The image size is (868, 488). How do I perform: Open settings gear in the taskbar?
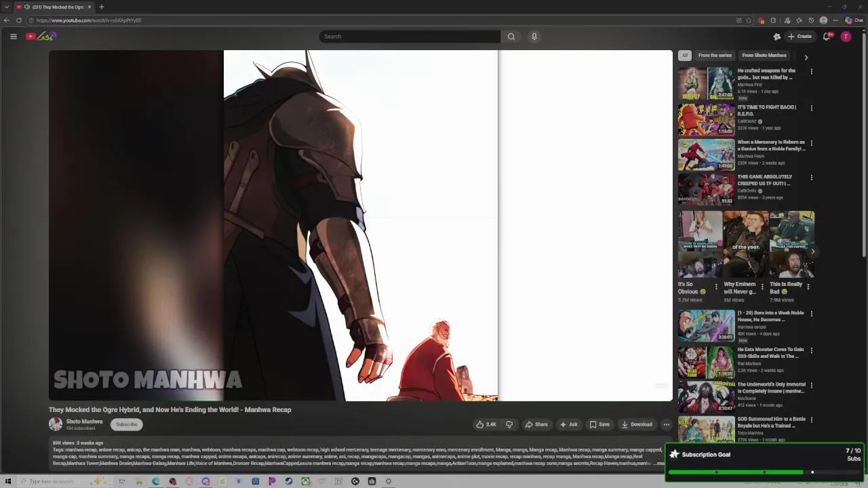pos(389,481)
